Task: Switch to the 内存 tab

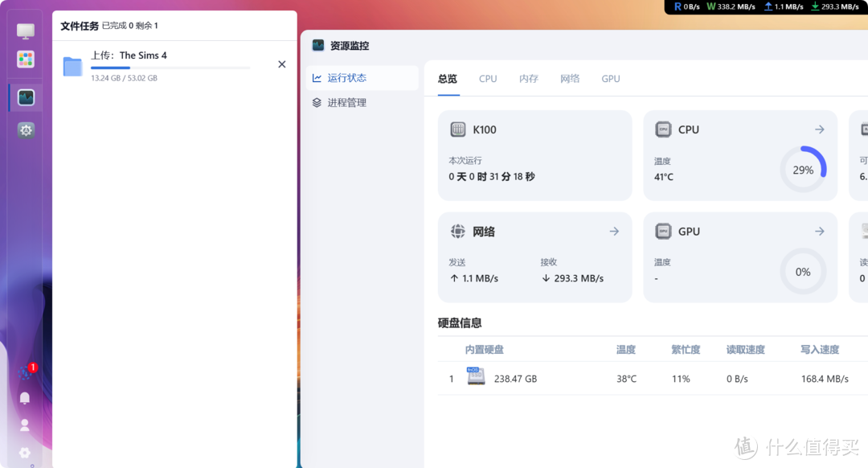Action: click(529, 78)
